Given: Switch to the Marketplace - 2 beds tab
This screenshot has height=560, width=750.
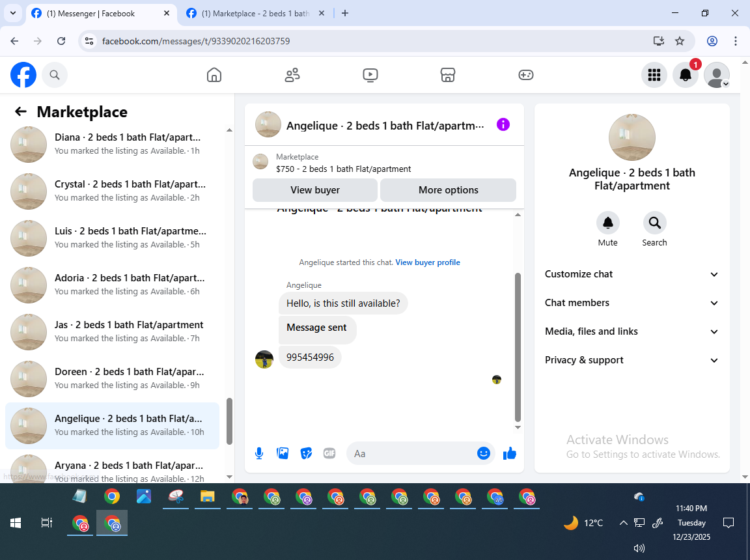Looking at the screenshot, I should click(x=256, y=14).
